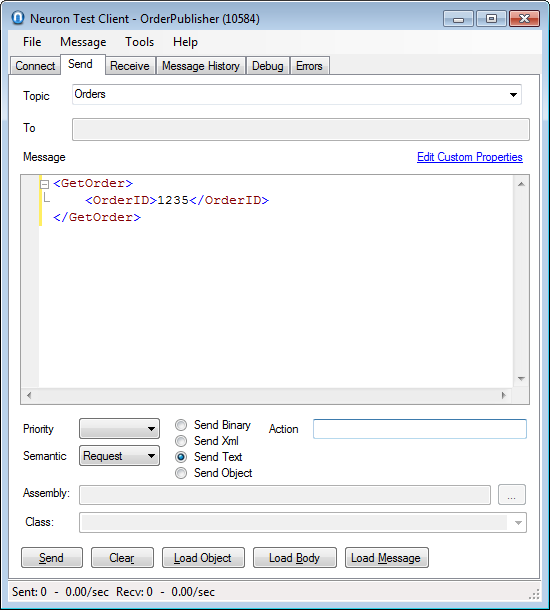Open the Tools menu

click(140, 42)
